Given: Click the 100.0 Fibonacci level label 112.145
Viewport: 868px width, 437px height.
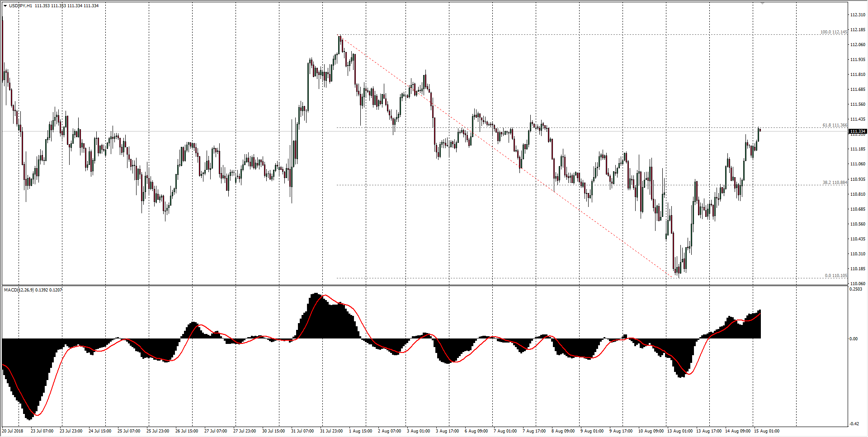Looking at the screenshot, I should point(834,32).
